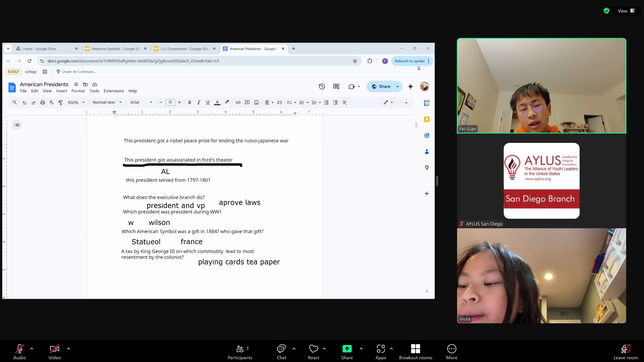Hide the Docs menus with the caret
This screenshot has height=362, width=644.
406,103
